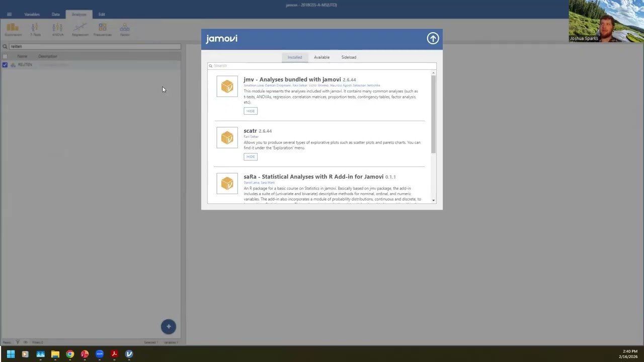Viewport: 644px width, 362px height.
Task: Open File Explorer from the taskbar
Action: point(55,354)
